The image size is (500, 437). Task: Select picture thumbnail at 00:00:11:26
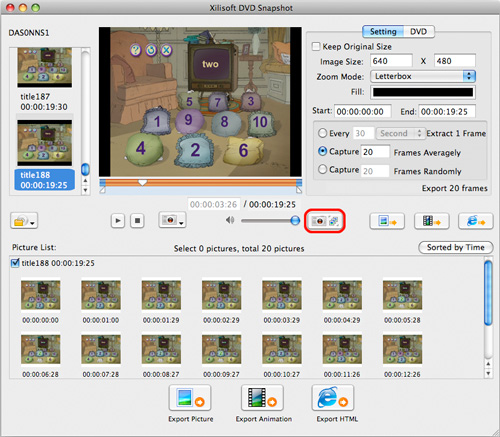coord(342,349)
